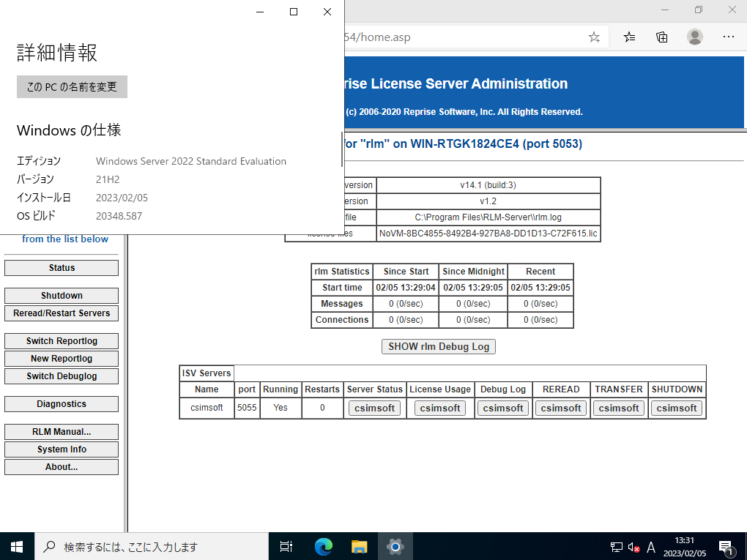Click the Task View taskbar icon

[286, 546]
